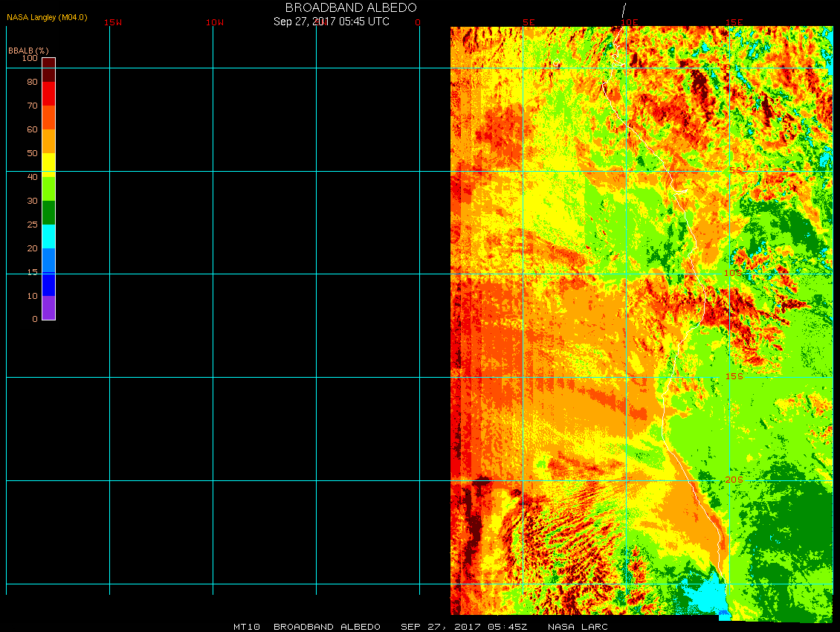Select the cyan 20–25% legend swatch
The image size is (840, 632).
click(x=48, y=236)
